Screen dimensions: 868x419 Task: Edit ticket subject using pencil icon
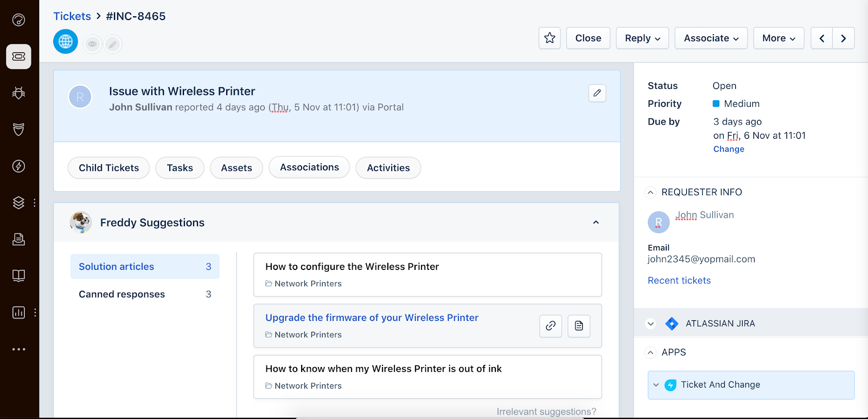tap(597, 93)
